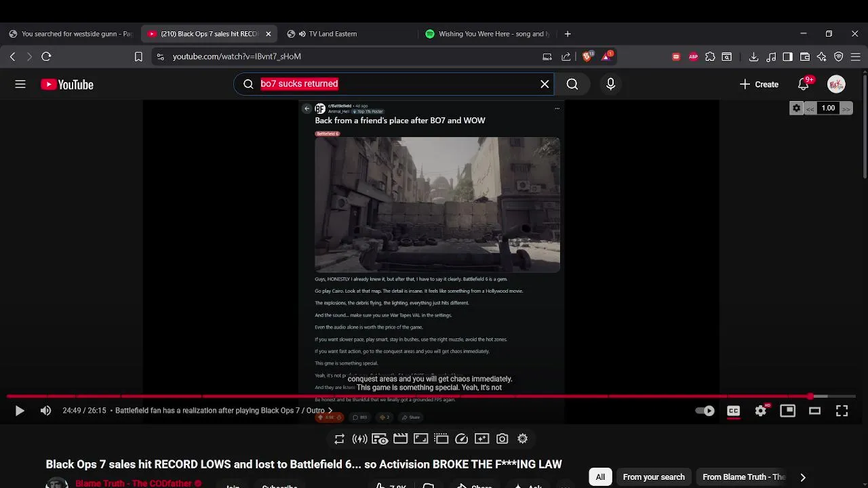Open YouTube notifications bell
This screenshot has width=868, height=488.
[x=804, y=84]
